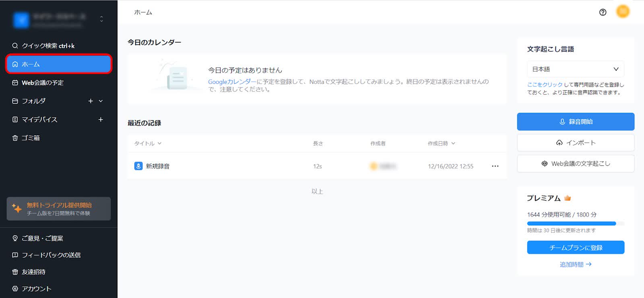Image resolution: width=644 pixels, height=298 pixels.
Task: Click the blurred workspace logo icon
Action: [x=21, y=20]
